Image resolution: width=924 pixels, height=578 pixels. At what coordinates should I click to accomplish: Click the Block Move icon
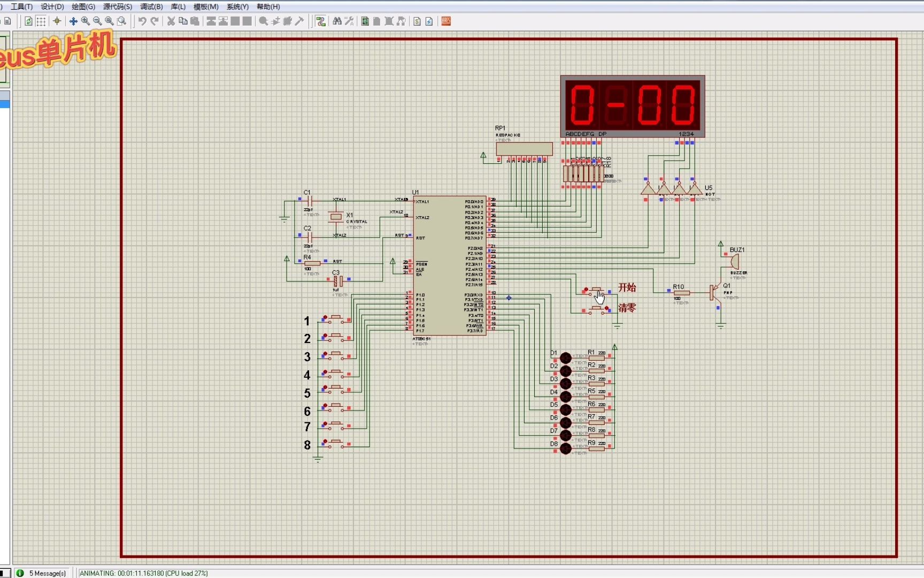[223, 21]
